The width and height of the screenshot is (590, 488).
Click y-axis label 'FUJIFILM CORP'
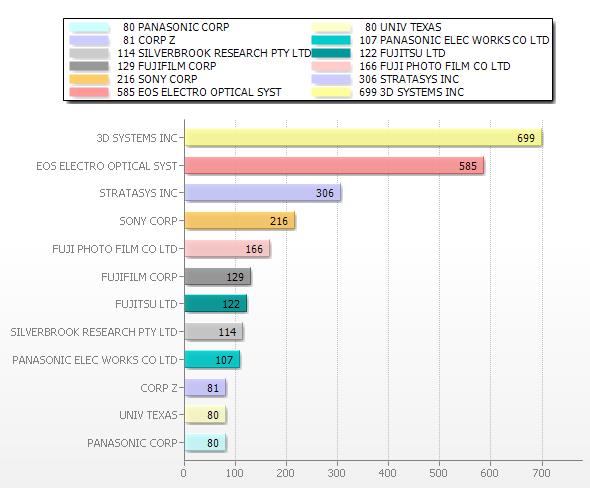click(x=139, y=277)
